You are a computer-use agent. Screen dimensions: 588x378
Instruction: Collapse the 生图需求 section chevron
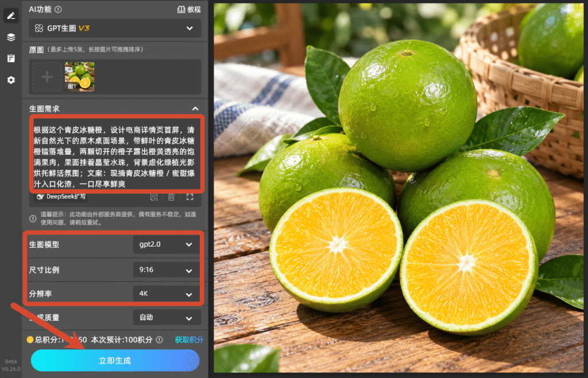click(x=195, y=108)
